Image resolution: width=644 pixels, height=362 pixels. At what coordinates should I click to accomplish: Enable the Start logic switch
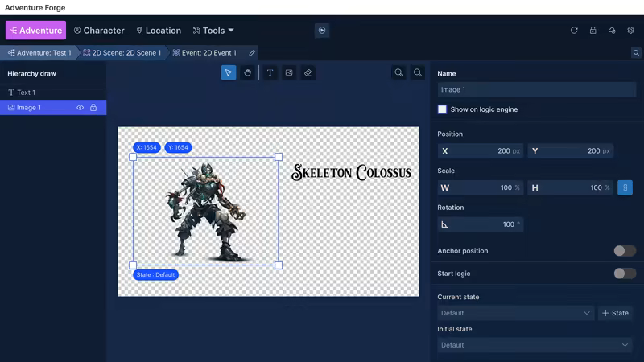click(x=624, y=274)
